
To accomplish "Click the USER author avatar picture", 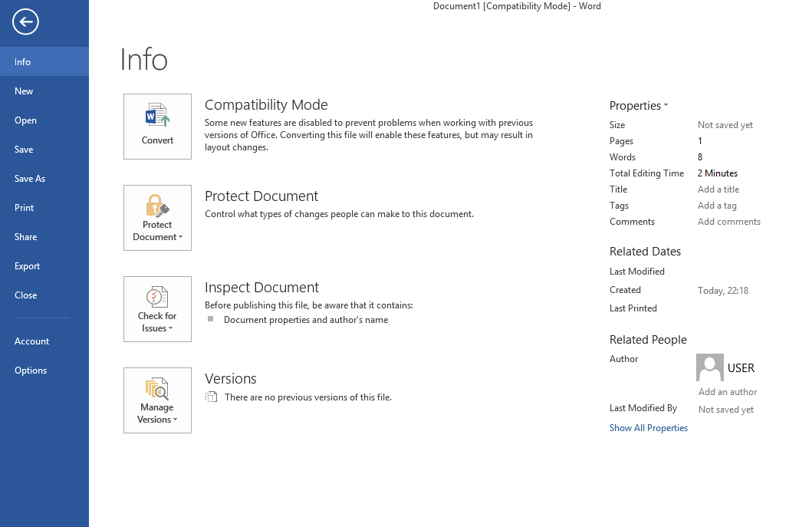I will [x=710, y=367].
